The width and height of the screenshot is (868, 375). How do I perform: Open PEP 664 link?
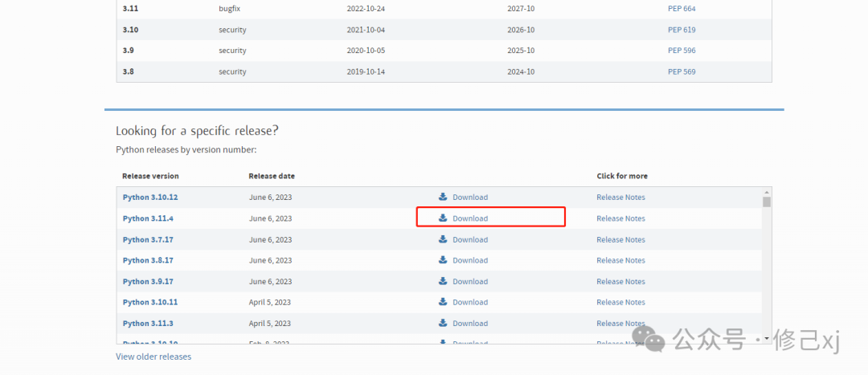click(x=682, y=9)
